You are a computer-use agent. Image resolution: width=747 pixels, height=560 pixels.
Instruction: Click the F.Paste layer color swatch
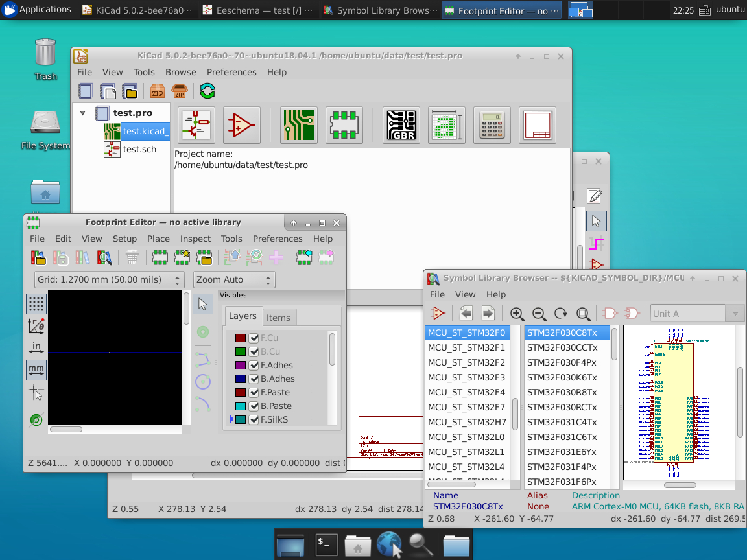click(241, 392)
